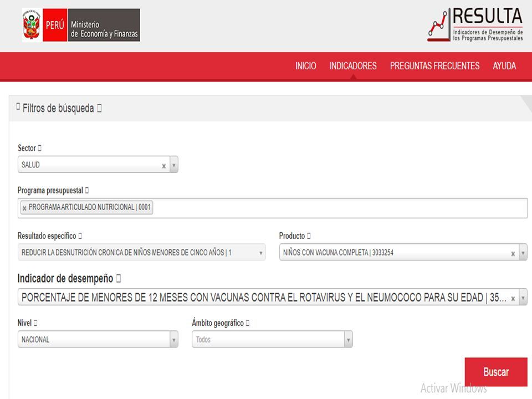This screenshot has width=532, height=399.
Task: Click icon before Filtros de búsqueda title
Action: tap(18, 106)
